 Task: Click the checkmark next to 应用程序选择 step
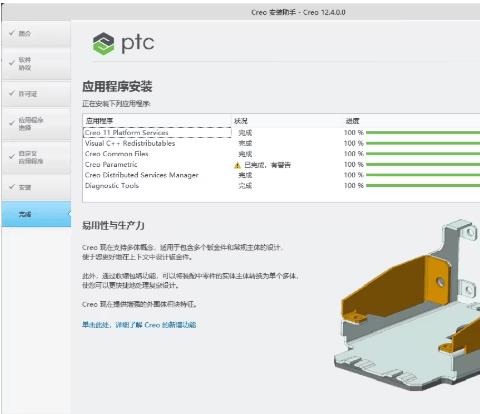pos(12,123)
